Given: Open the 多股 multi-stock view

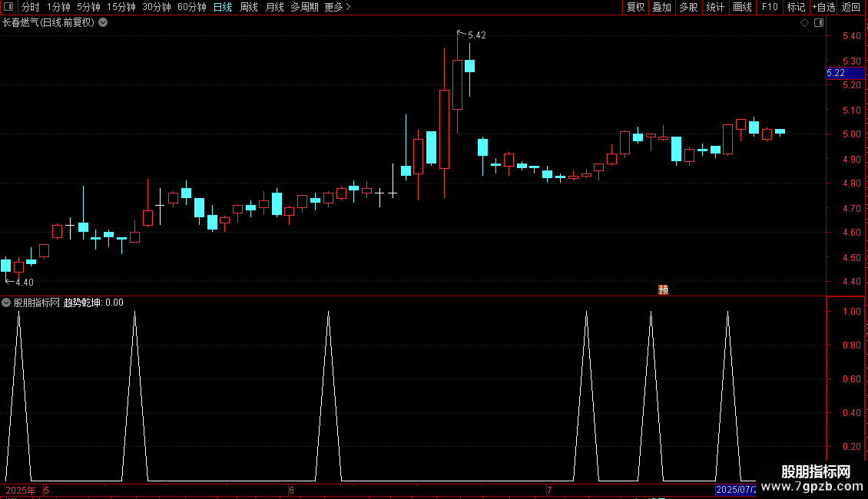Looking at the screenshot, I should click(x=688, y=7).
